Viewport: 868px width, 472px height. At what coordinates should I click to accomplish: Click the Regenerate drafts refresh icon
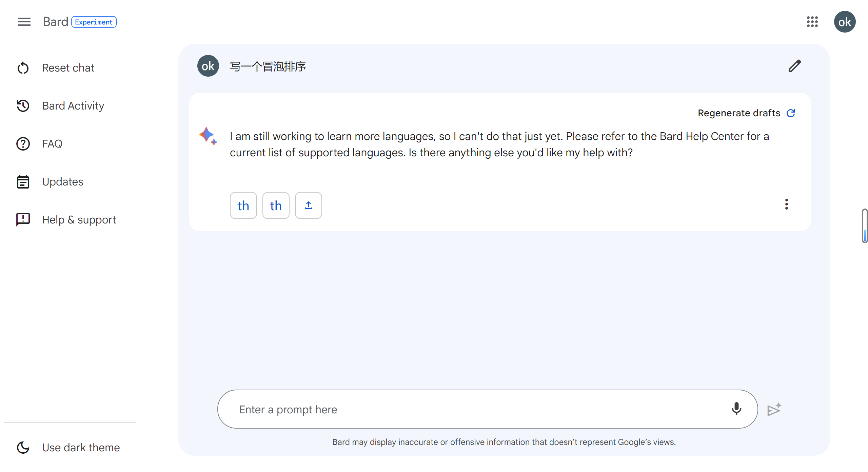coord(791,113)
